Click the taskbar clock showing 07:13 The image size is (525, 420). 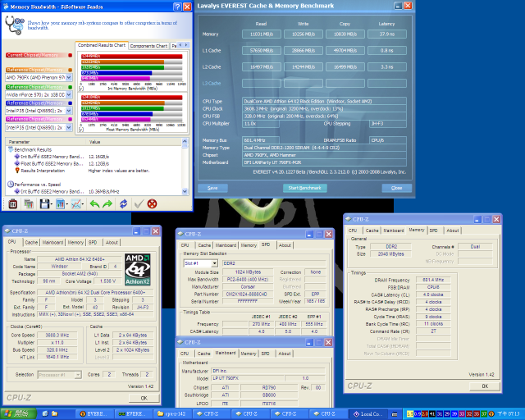(509, 414)
